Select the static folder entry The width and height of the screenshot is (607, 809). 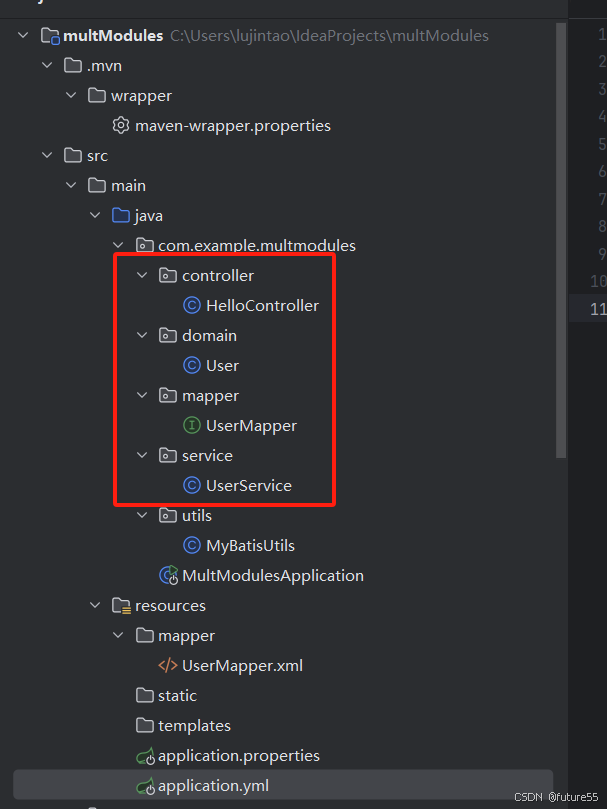coord(174,695)
